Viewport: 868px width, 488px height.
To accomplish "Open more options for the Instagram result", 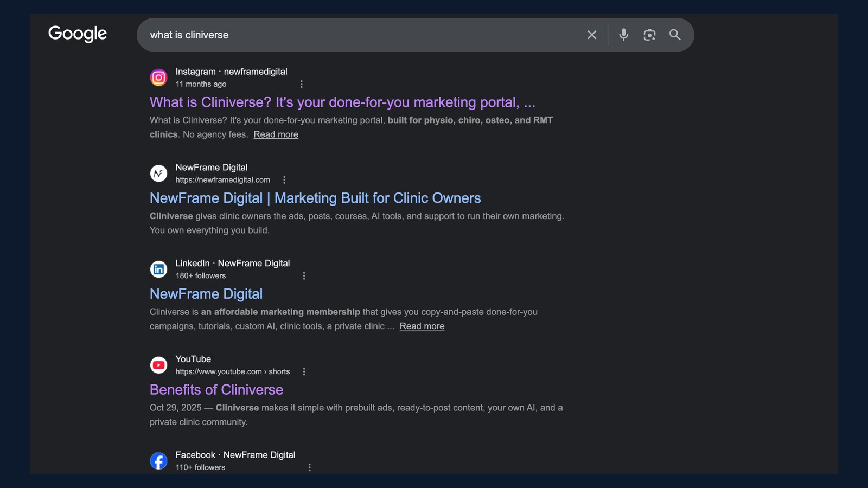I will pyautogui.click(x=302, y=84).
